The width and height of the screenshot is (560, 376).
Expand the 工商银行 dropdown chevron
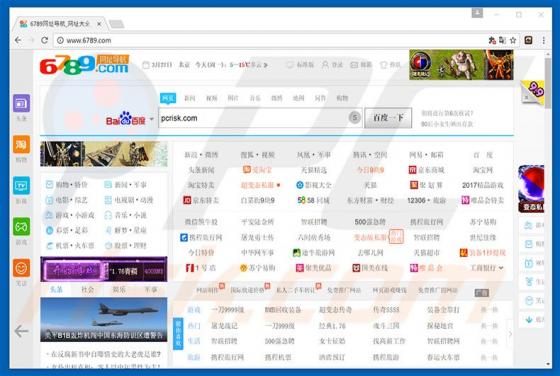pos(501,268)
